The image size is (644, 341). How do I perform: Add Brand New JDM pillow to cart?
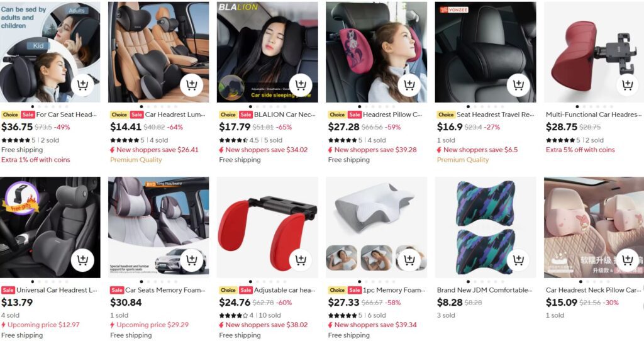518,260
